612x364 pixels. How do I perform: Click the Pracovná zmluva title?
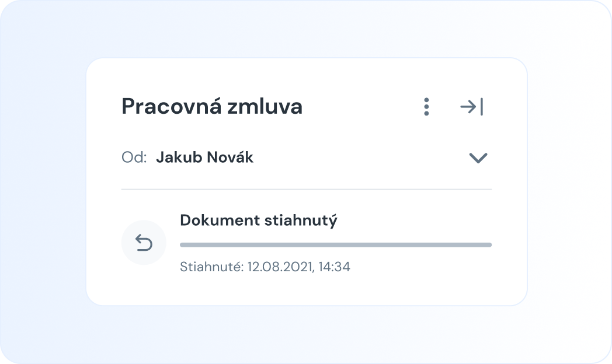211,107
